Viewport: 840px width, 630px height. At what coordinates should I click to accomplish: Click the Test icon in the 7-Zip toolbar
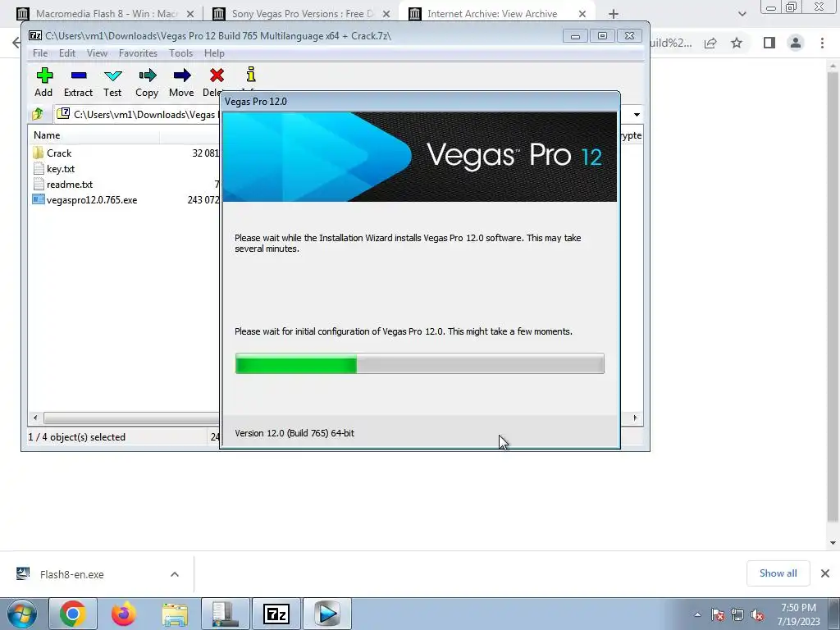[x=112, y=76]
